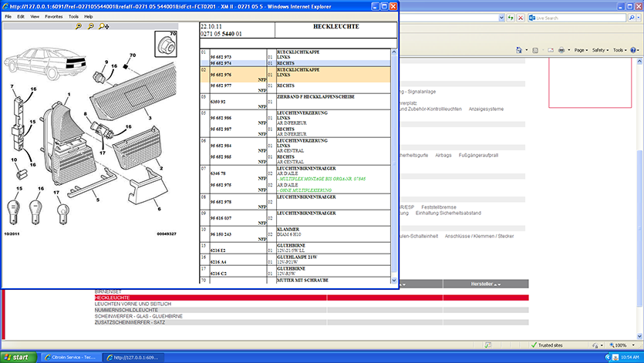The width and height of the screenshot is (644, 363).
Task: Open LEUCHTEN VORNE UND SEITLICH entry
Action: [133, 304]
